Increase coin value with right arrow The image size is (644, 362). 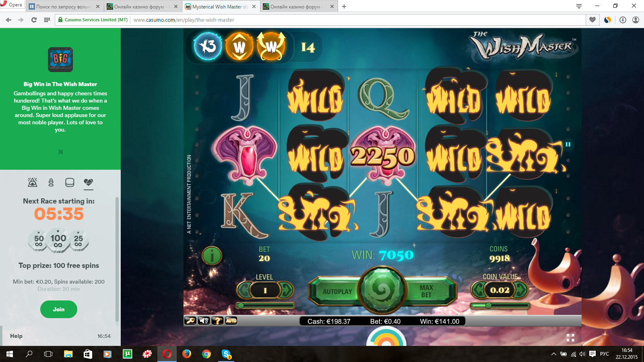pyautogui.click(x=521, y=290)
